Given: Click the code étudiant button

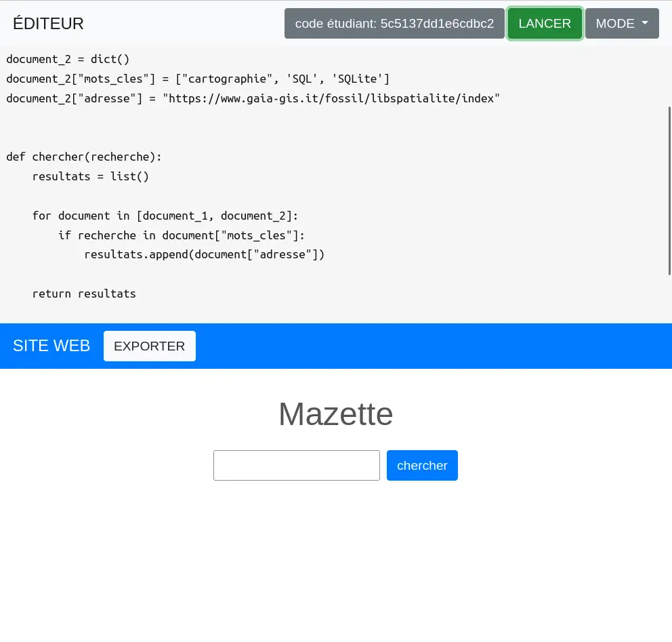Looking at the screenshot, I should [394, 24].
